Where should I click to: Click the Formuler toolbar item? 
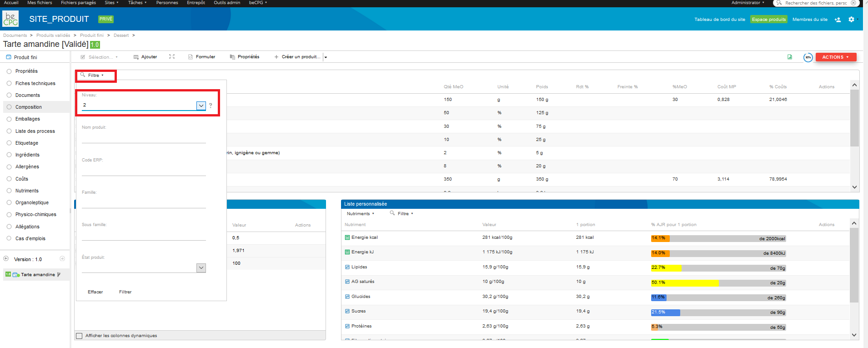201,57
